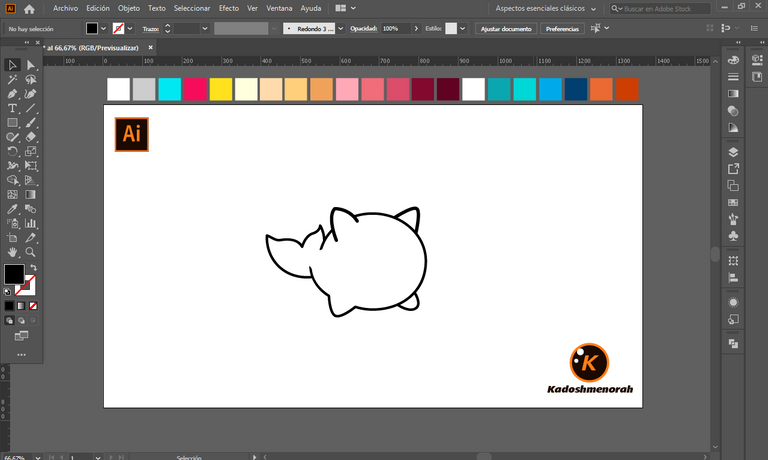The width and height of the screenshot is (768, 460).
Task: Select the Line Segment tool
Action: point(30,108)
